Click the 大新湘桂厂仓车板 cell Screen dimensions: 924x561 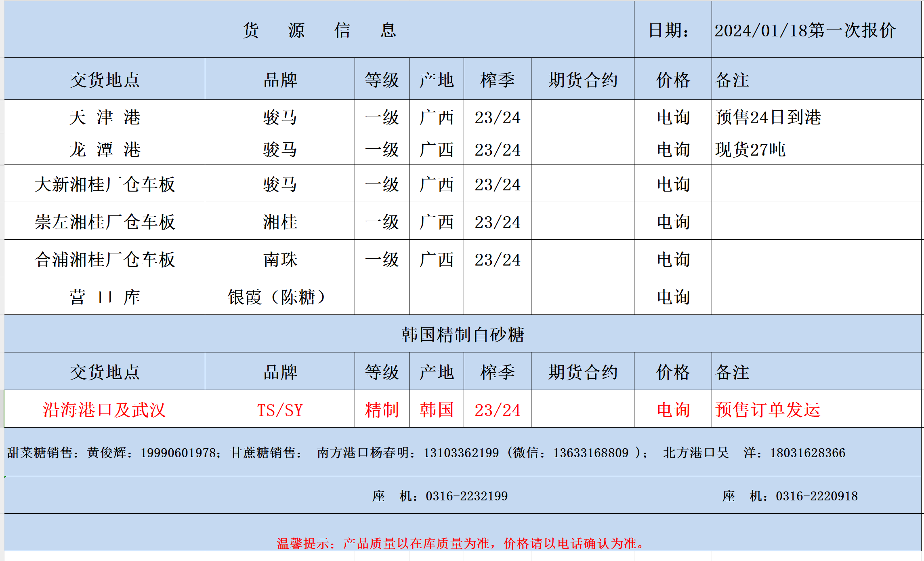point(105,184)
